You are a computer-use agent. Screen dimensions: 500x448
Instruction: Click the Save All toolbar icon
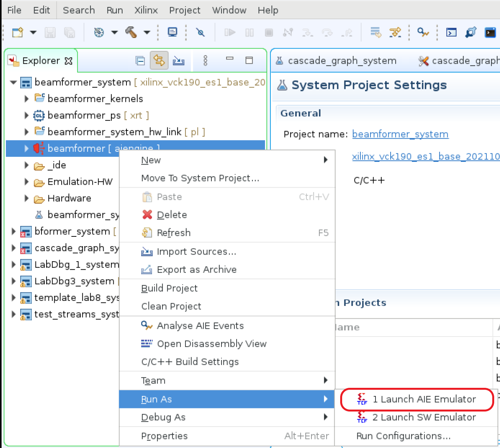click(x=69, y=32)
